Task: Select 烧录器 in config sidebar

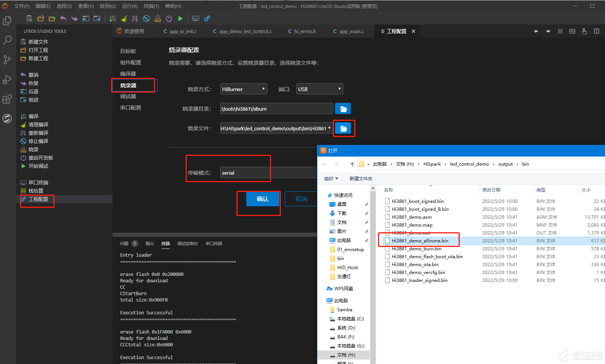Action: click(x=128, y=85)
